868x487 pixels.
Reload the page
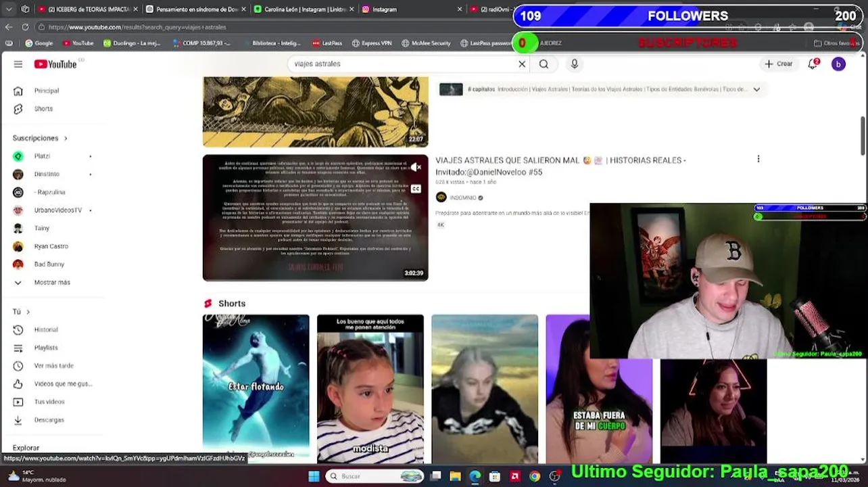pyautogui.click(x=25, y=27)
